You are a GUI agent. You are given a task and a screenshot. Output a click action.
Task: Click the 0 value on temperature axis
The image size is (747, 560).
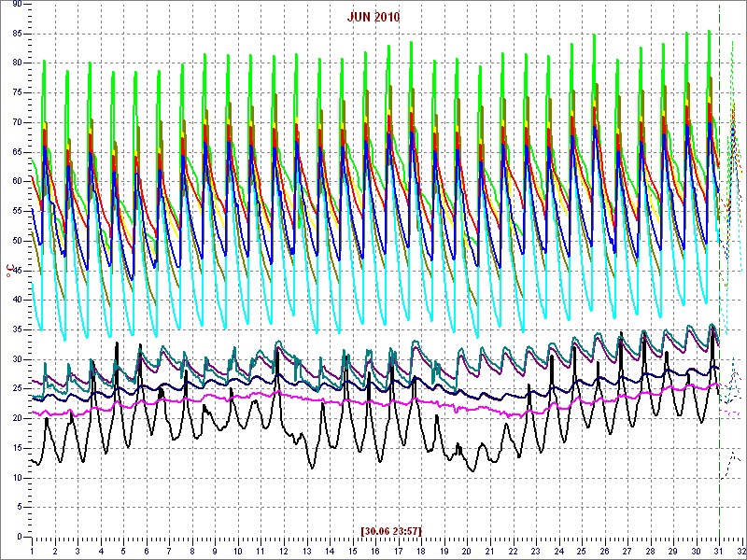20,537
